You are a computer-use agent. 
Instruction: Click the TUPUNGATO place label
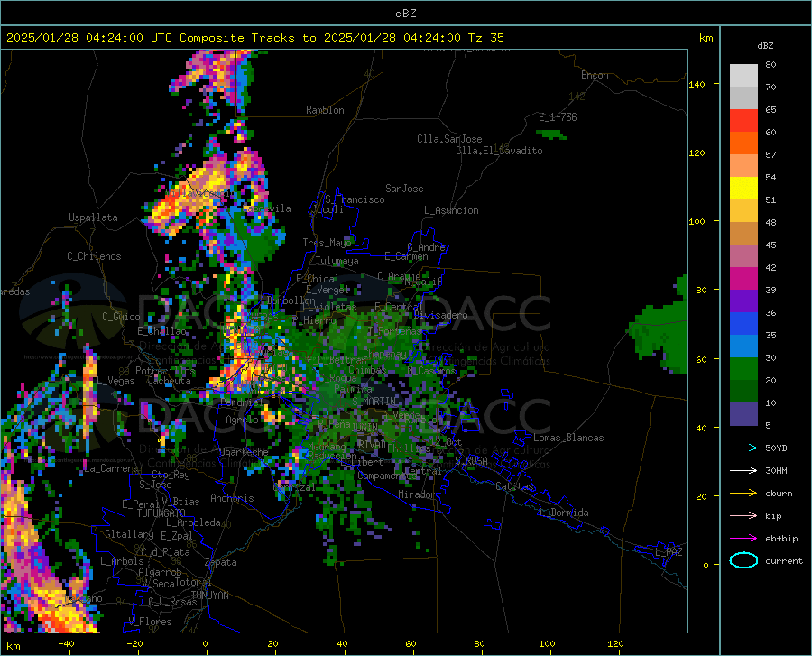click(x=161, y=513)
